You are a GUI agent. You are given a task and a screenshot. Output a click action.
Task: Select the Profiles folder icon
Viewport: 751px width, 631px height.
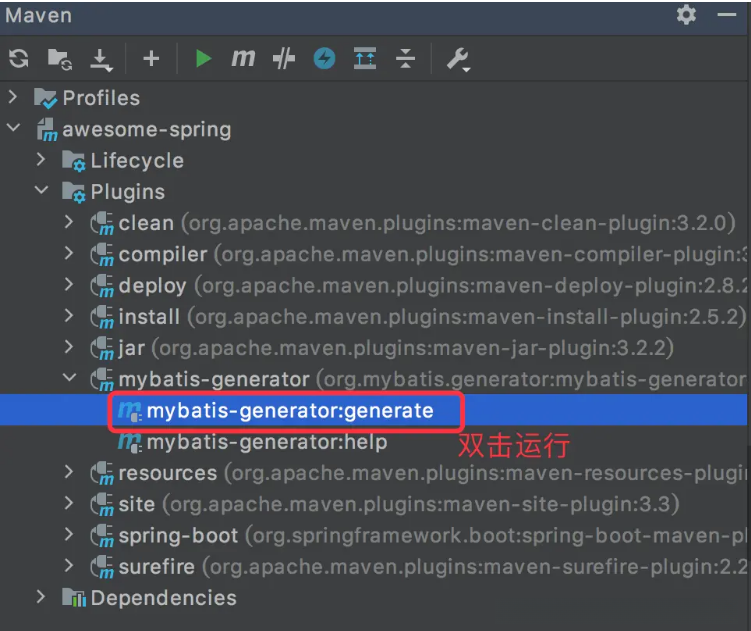click(46, 98)
